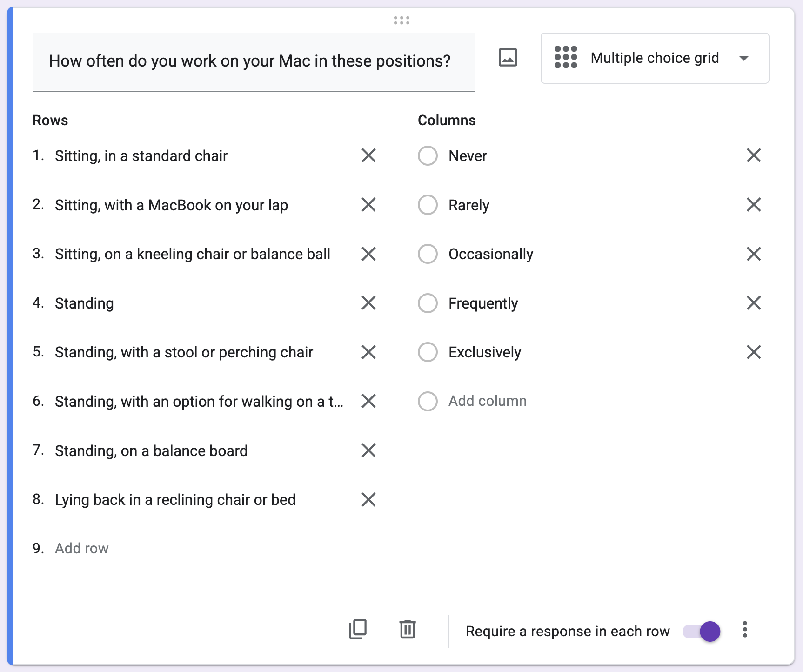Remove the 'Never' column with its X

754,155
